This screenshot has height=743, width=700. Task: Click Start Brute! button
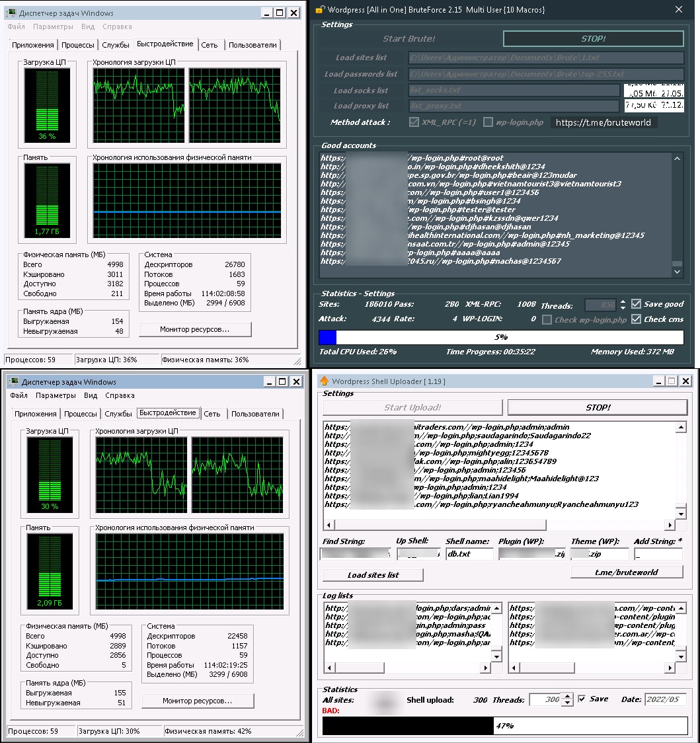click(x=408, y=39)
